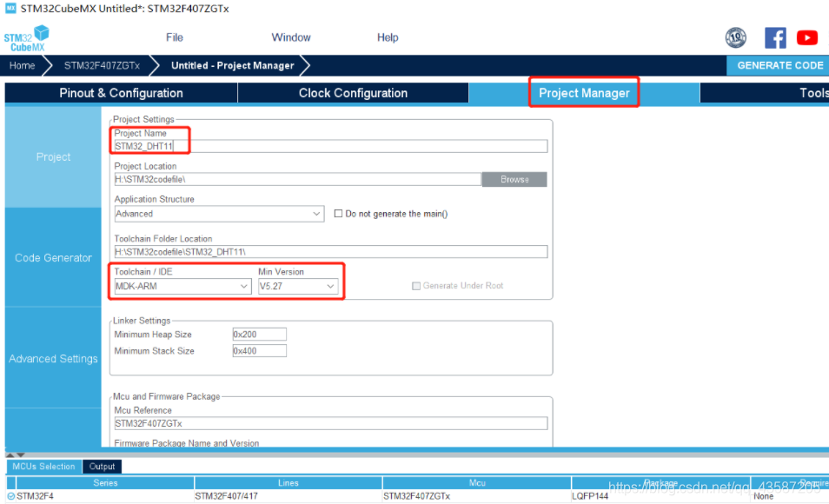Screen dimensions: 829x504
Task: Select the Project side section
Action: click(53, 157)
